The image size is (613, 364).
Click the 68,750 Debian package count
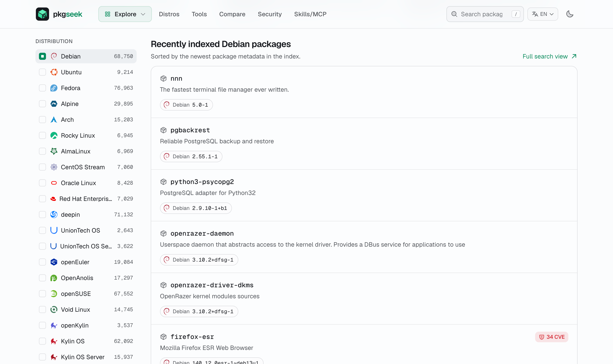click(x=123, y=56)
